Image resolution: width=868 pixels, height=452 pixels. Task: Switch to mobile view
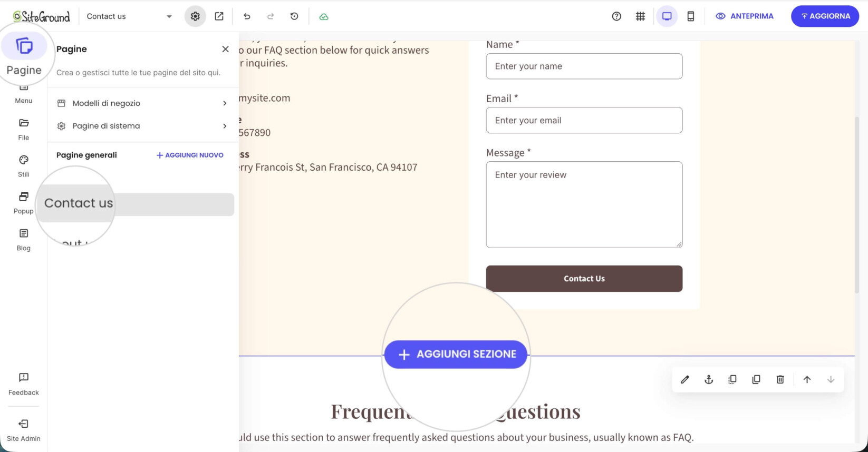[x=691, y=16]
